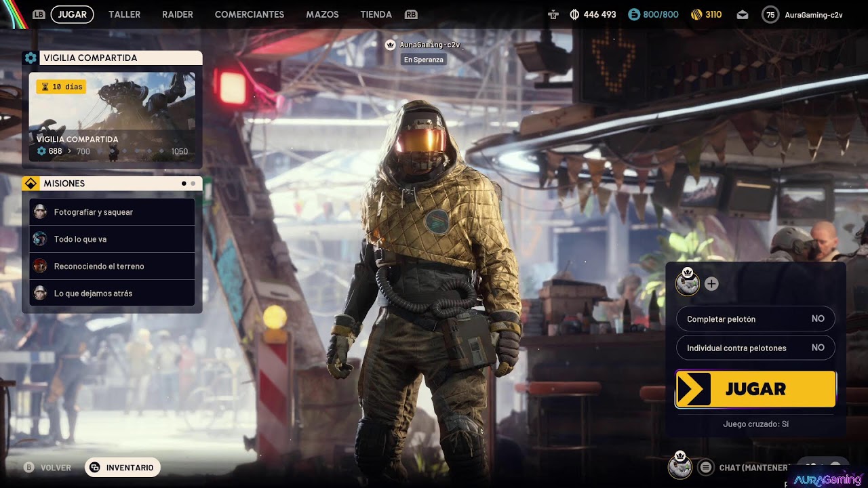Click the squad leader avatar in the party panel
Viewport: 868px width, 488px height.
click(688, 282)
